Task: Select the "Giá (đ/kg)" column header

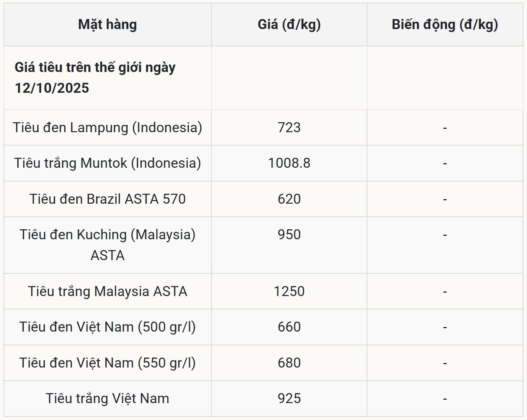Action: pyautogui.click(x=289, y=25)
